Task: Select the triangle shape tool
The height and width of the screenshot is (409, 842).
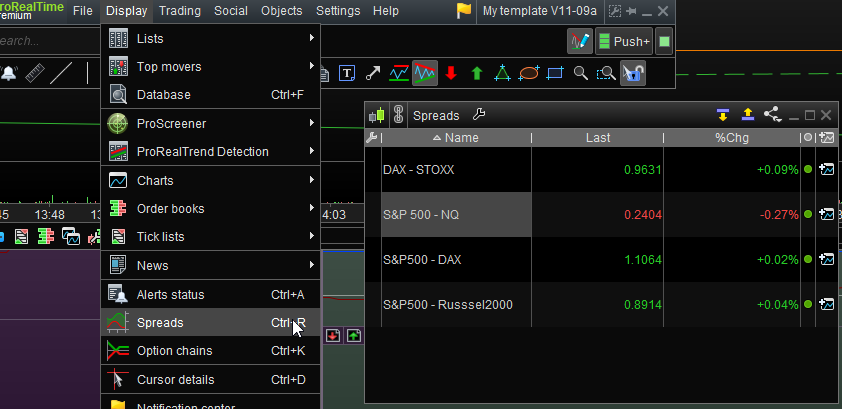Action: pyautogui.click(x=503, y=73)
